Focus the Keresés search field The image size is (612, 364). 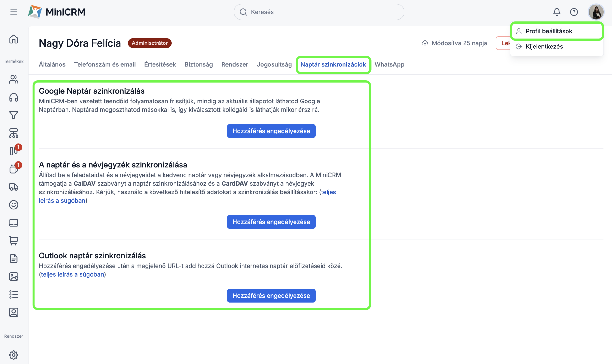coord(319,12)
